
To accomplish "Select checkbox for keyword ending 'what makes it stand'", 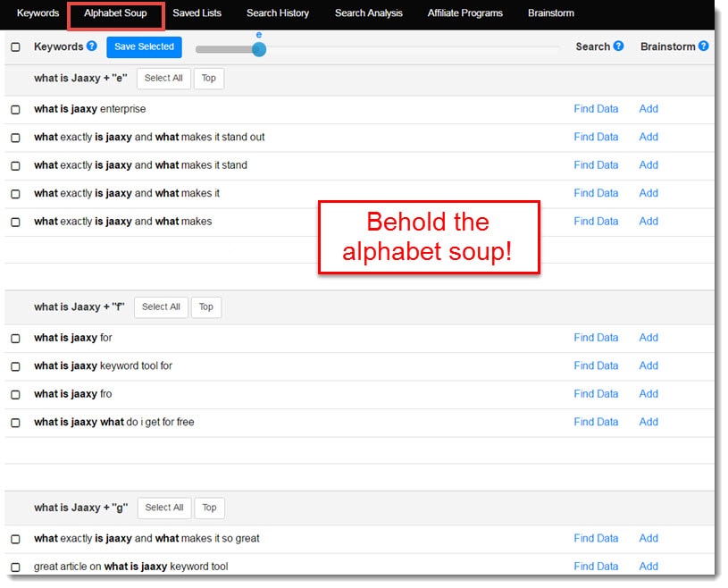I will pyautogui.click(x=15, y=166).
